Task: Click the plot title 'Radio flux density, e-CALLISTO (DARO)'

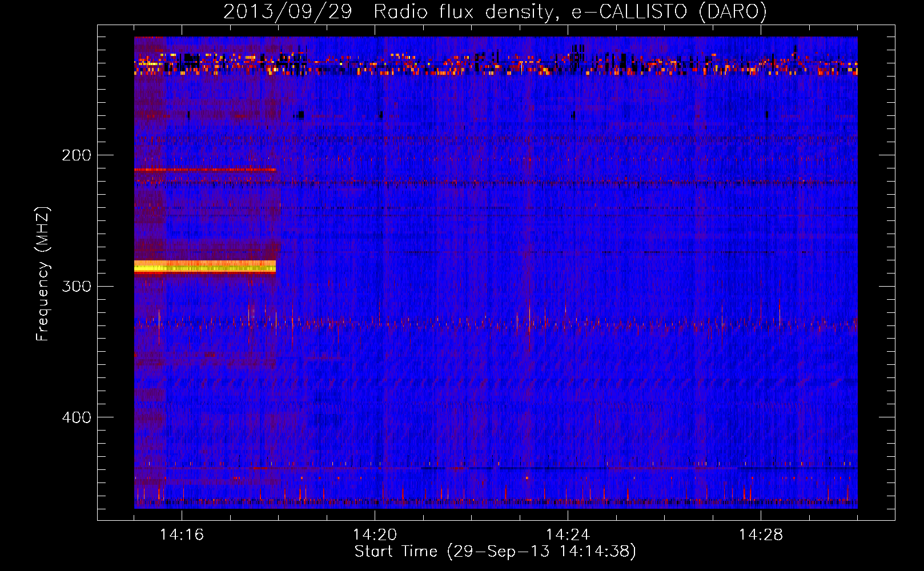Action: point(570,11)
